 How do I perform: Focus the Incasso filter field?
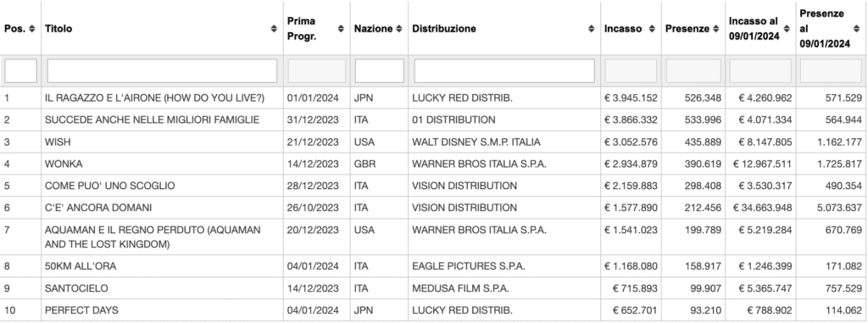631,71
